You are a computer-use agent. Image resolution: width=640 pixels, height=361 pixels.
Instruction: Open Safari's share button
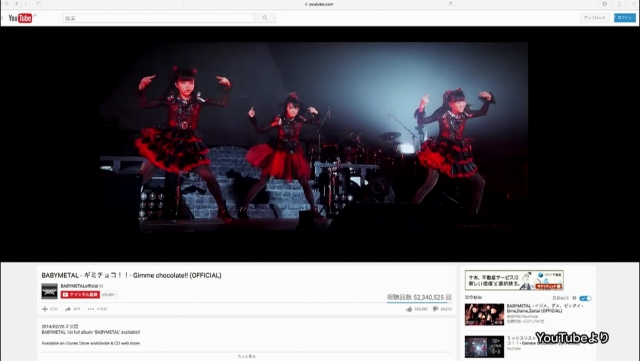point(619,4)
